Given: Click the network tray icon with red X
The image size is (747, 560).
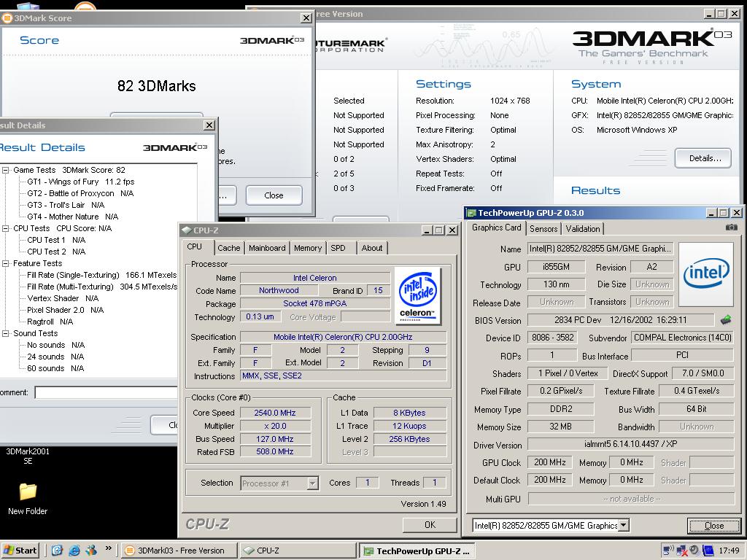Looking at the screenshot, I should click(x=681, y=551).
